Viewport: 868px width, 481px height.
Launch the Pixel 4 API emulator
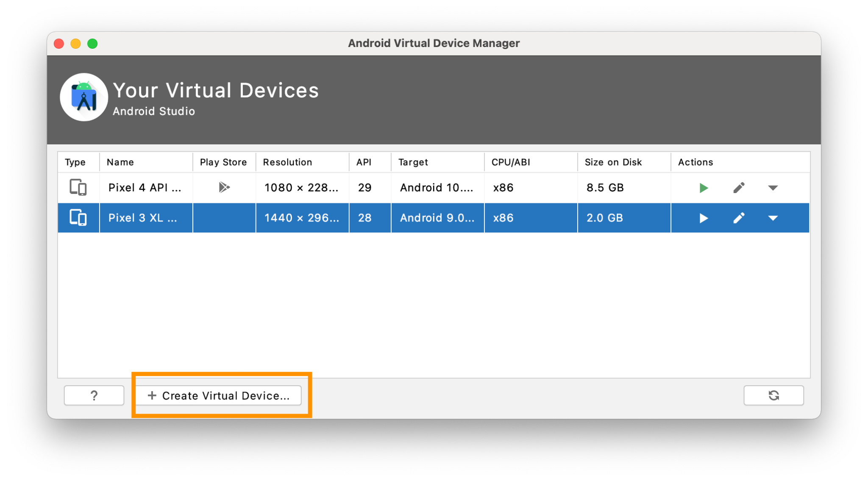pos(703,188)
